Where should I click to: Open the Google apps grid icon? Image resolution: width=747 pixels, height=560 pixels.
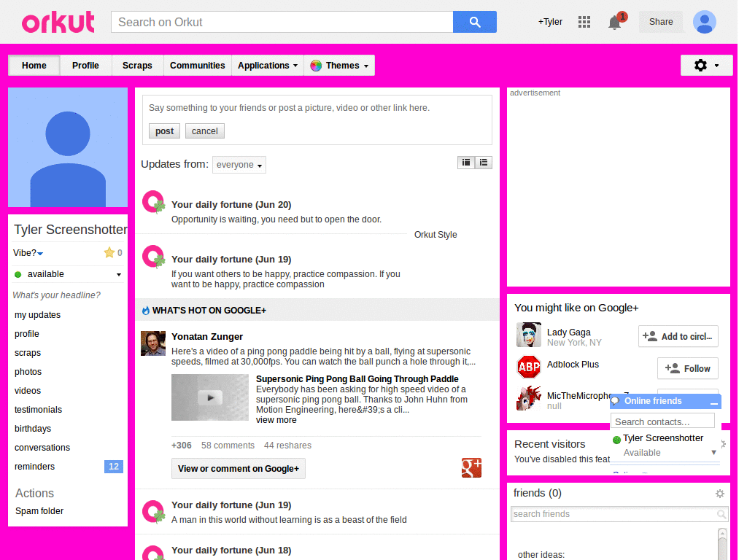point(584,22)
